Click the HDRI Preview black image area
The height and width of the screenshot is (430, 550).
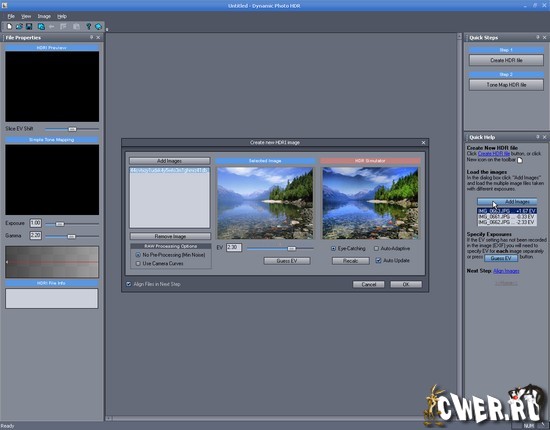pos(52,86)
